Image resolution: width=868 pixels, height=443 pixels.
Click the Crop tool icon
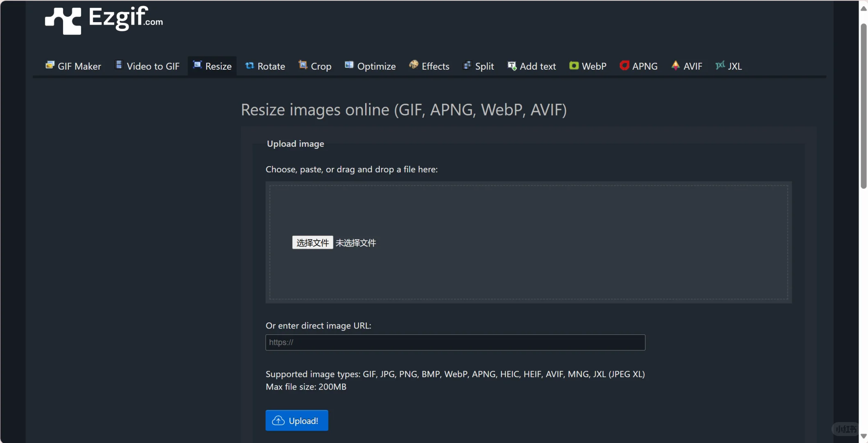pyautogui.click(x=303, y=65)
